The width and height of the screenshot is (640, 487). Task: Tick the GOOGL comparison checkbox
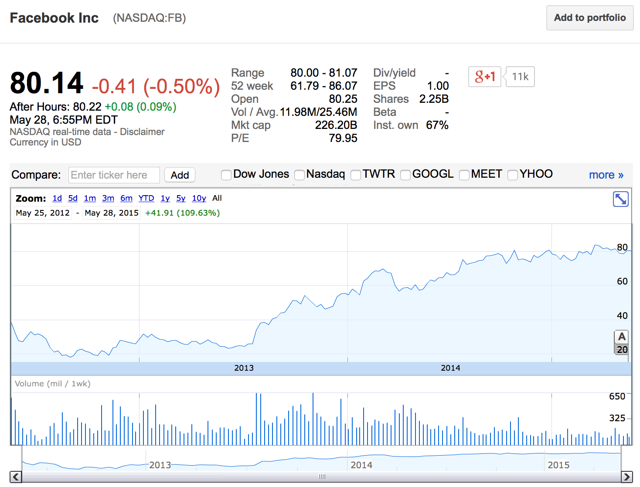[x=405, y=175]
